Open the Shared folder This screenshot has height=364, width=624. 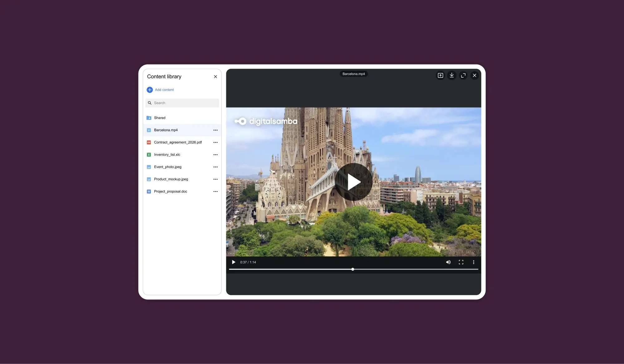tap(160, 118)
